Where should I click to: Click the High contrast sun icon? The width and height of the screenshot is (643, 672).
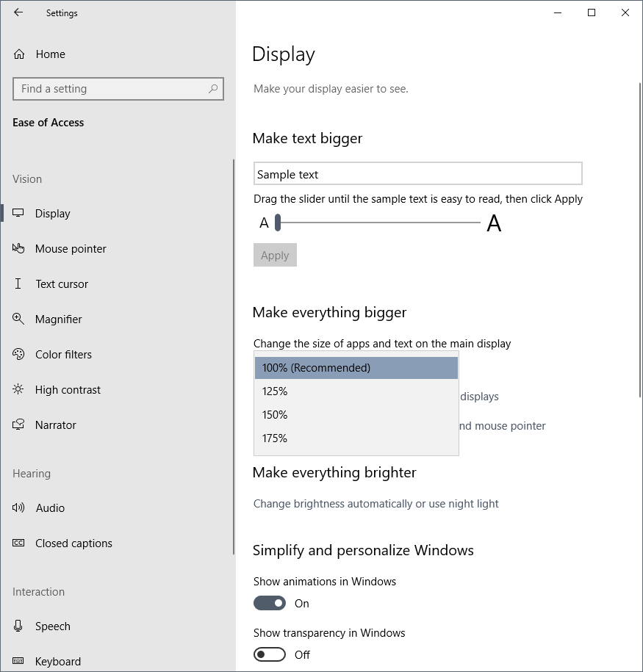click(18, 389)
